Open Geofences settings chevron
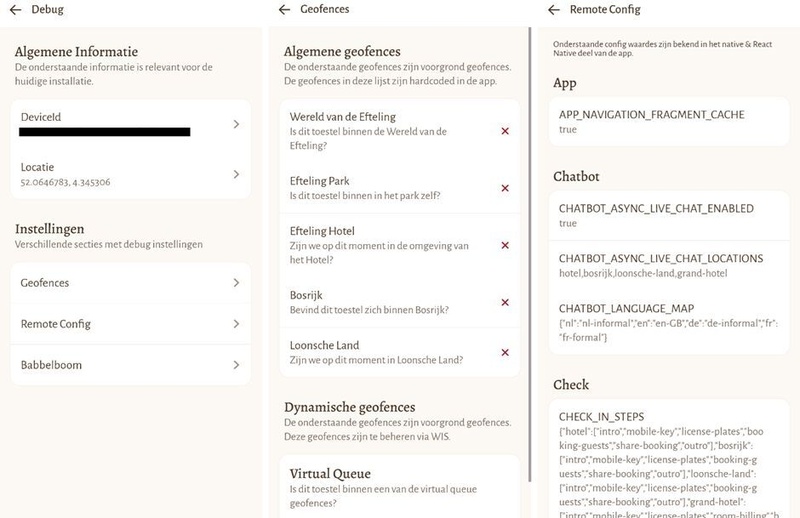 (236, 283)
